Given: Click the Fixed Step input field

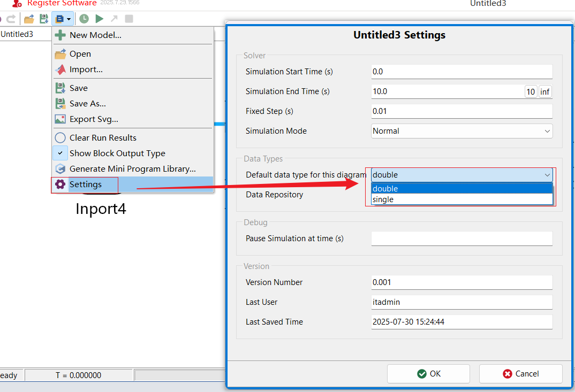Looking at the screenshot, I should [x=461, y=111].
